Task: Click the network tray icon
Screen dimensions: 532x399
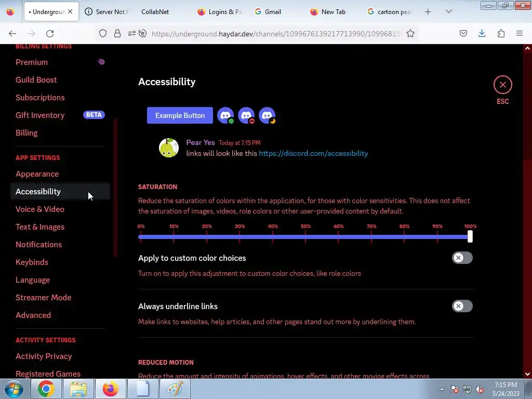Action: tap(467, 389)
